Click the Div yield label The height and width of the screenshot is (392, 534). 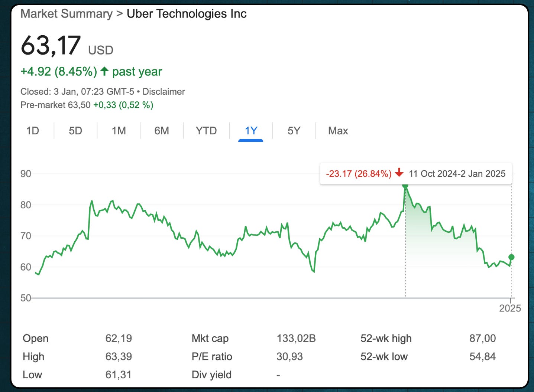click(211, 375)
